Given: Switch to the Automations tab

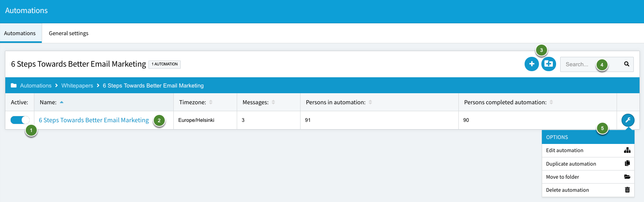Looking at the screenshot, I should click(x=20, y=33).
